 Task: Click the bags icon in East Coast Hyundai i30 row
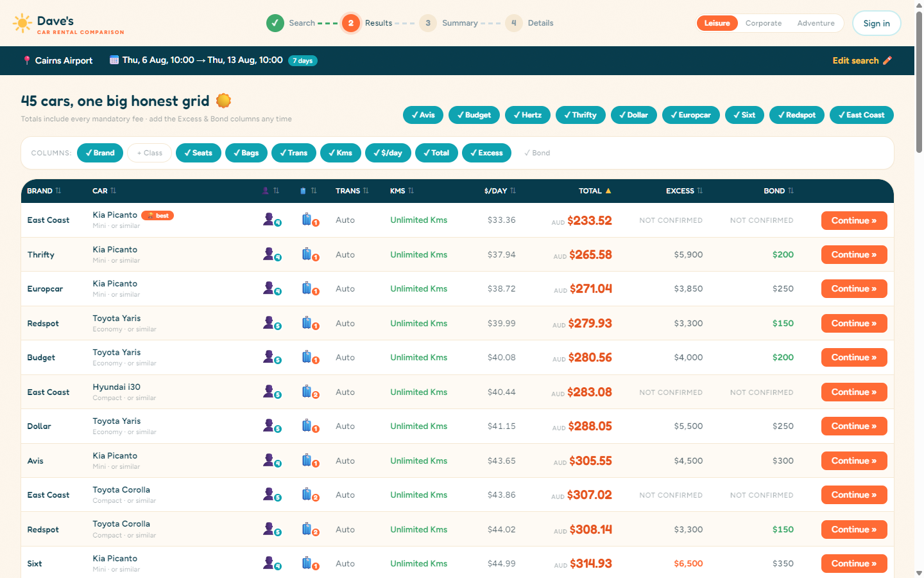tap(311, 392)
